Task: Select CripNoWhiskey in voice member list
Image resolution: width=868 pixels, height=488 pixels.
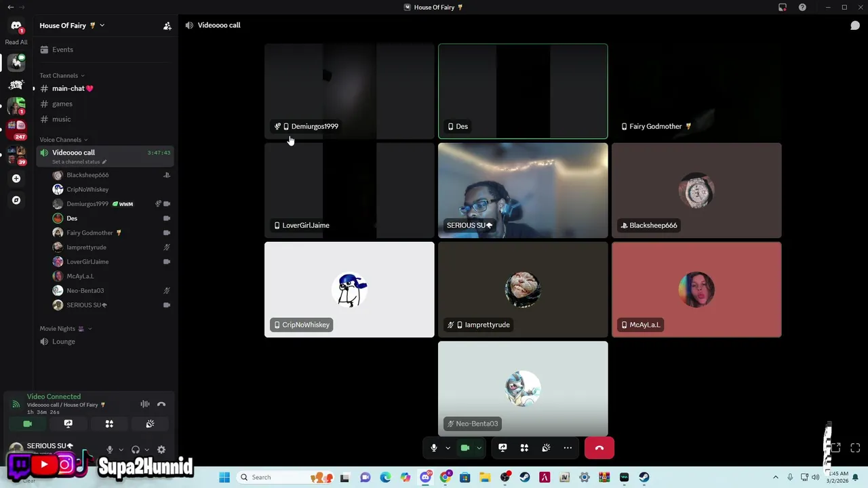Action: click(x=112, y=189)
